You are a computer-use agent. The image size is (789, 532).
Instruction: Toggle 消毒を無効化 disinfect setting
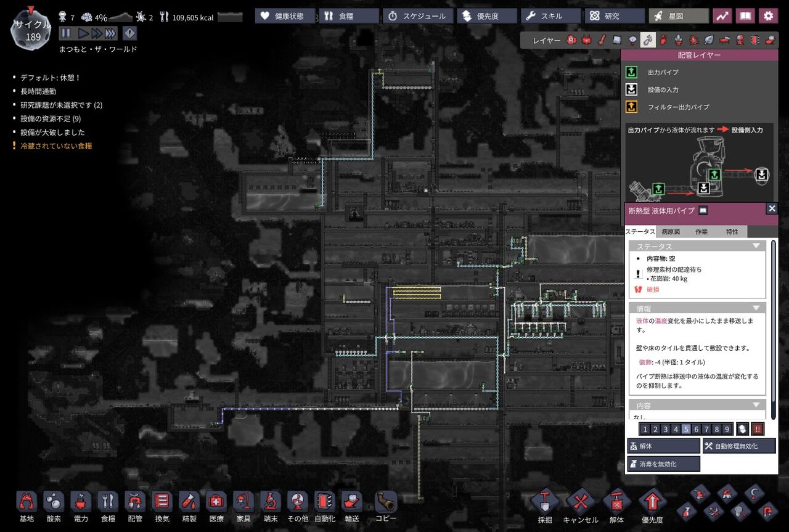point(663,464)
